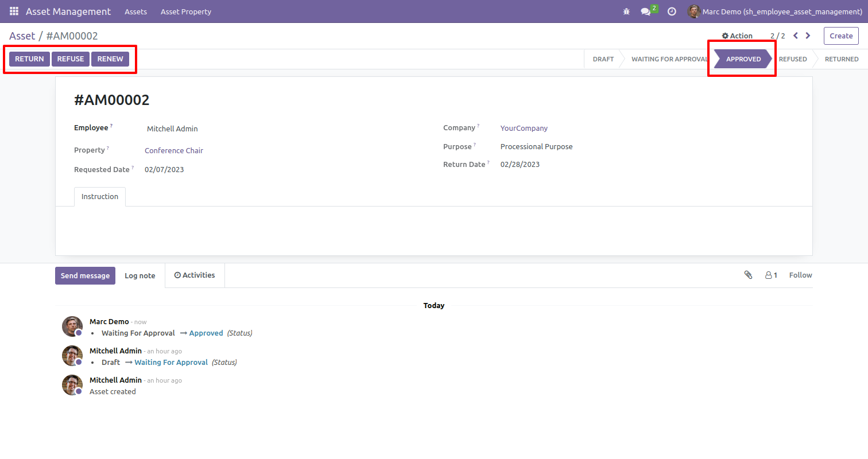Go to previous record with left chevron
Viewport: 868px width, 459px height.
796,36
